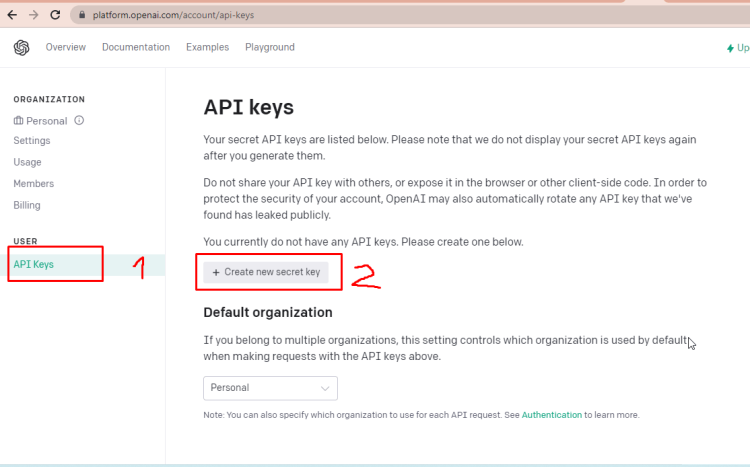Follow the Authentication link
Image resolution: width=750 pixels, height=467 pixels.
[x=552, y=414]
